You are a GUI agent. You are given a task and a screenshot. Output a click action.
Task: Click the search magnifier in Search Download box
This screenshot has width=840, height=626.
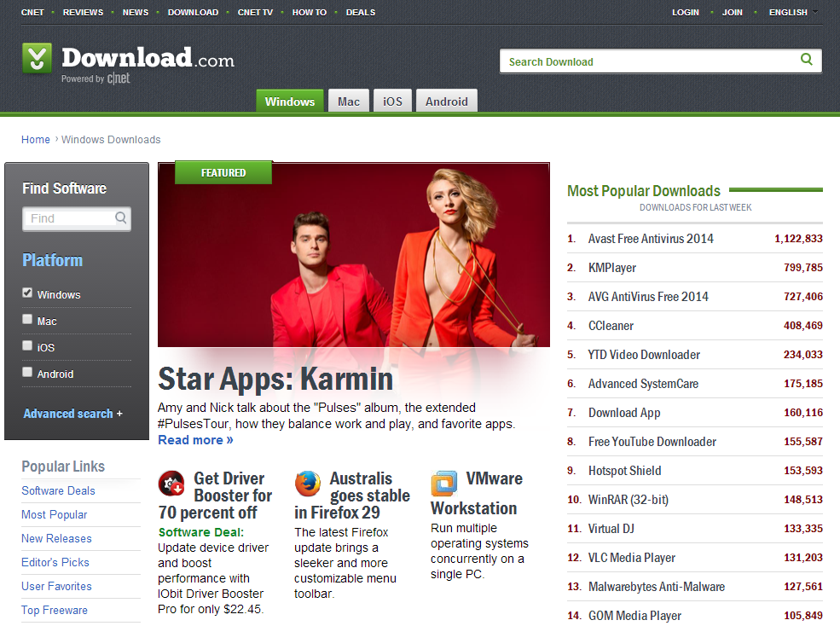[x=806, y=60]
